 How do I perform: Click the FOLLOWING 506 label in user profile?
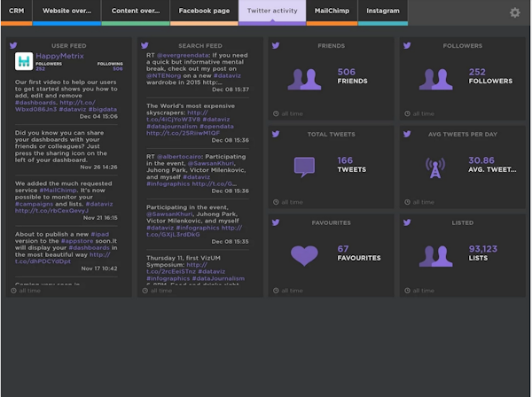(x=110, y=66)
